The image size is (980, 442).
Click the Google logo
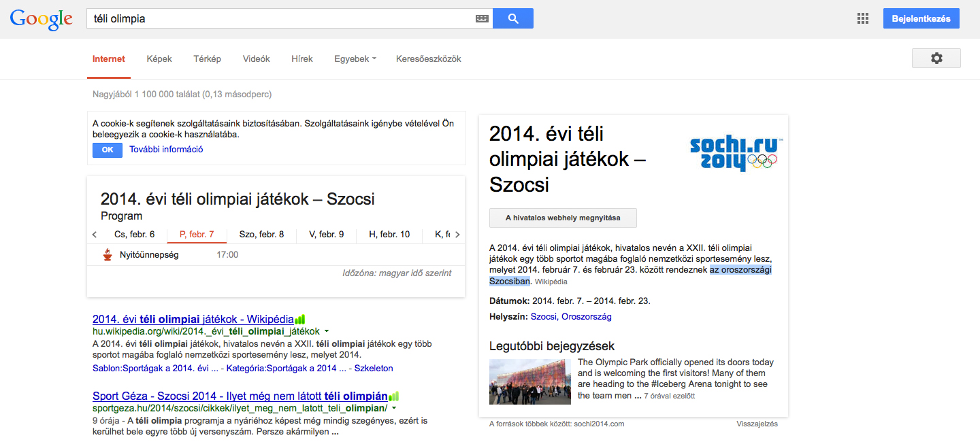[x=42, y=19]
